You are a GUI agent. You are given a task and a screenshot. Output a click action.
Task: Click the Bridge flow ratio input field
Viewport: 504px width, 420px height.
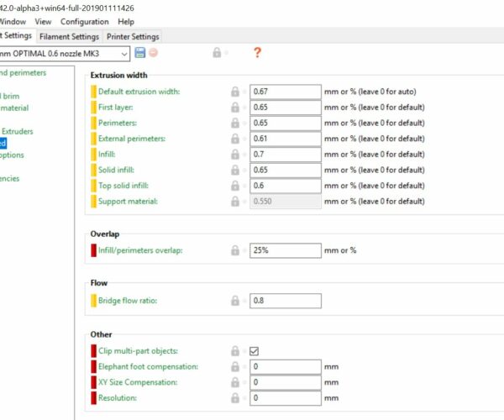pos(285,301)
